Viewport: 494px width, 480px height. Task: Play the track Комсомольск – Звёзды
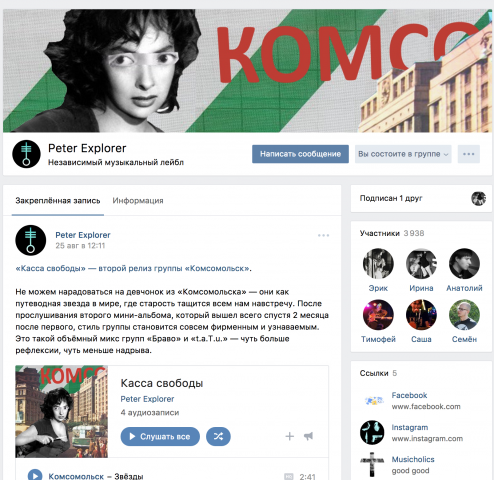coord(35,476)
